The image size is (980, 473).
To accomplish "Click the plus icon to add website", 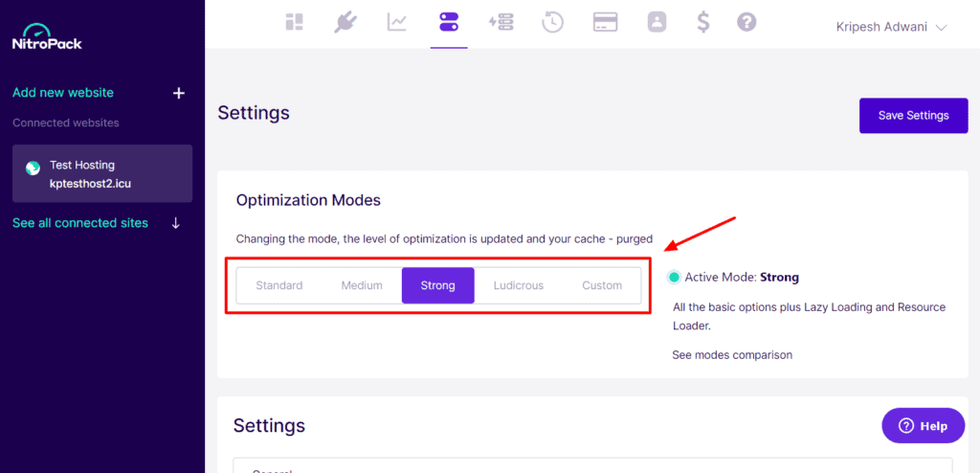I will pos(177,93).
